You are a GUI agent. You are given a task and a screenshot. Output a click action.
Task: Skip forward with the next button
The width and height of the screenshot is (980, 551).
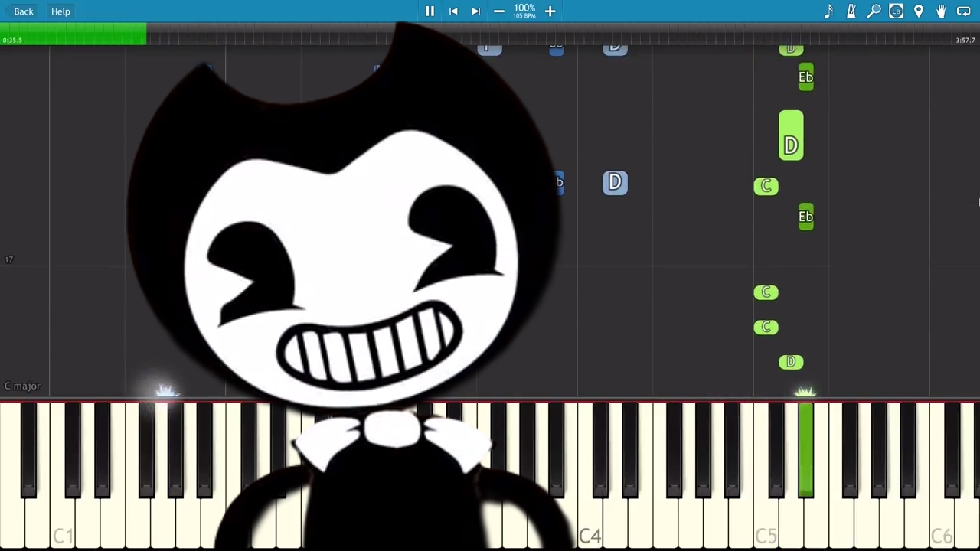[x=475, y=11]
